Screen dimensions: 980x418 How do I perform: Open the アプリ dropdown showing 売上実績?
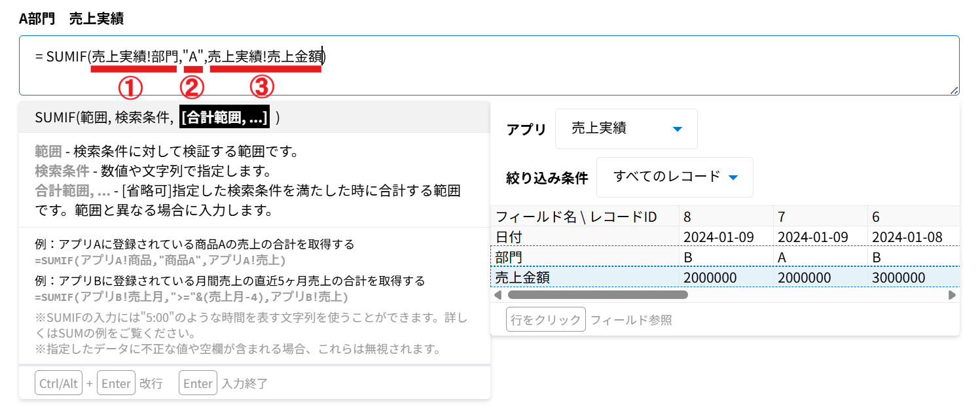coord(626,129)
